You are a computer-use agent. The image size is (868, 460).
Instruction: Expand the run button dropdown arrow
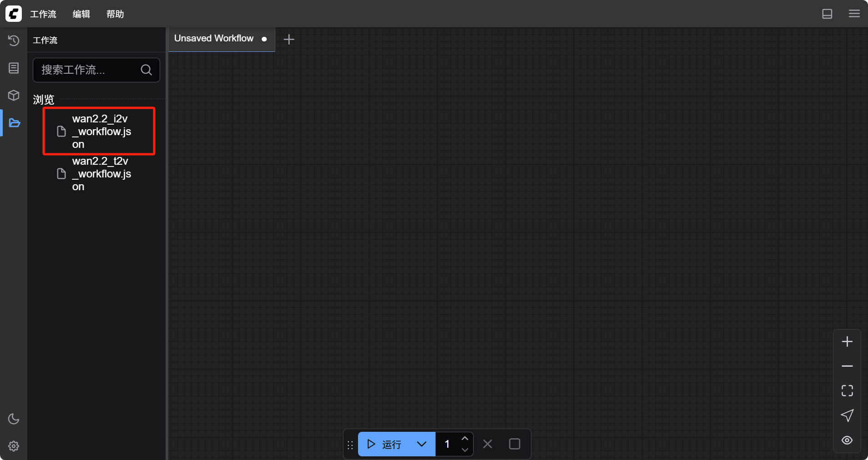coord(422,444)
